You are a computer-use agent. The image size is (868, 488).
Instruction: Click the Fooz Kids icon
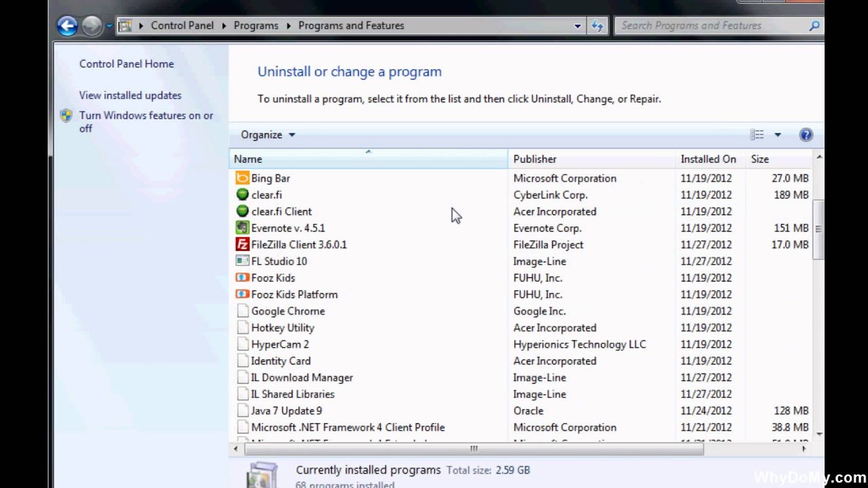242,278
